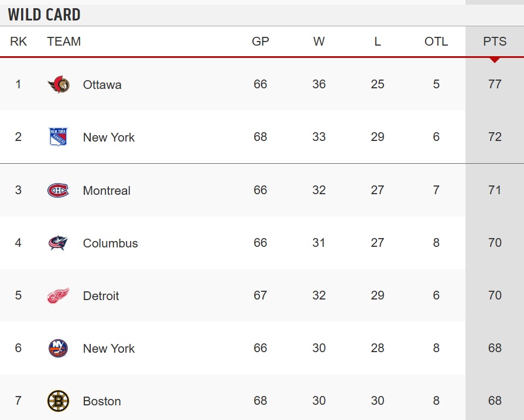
Task: Open the Montreal team link
Action: pos(107,190)
